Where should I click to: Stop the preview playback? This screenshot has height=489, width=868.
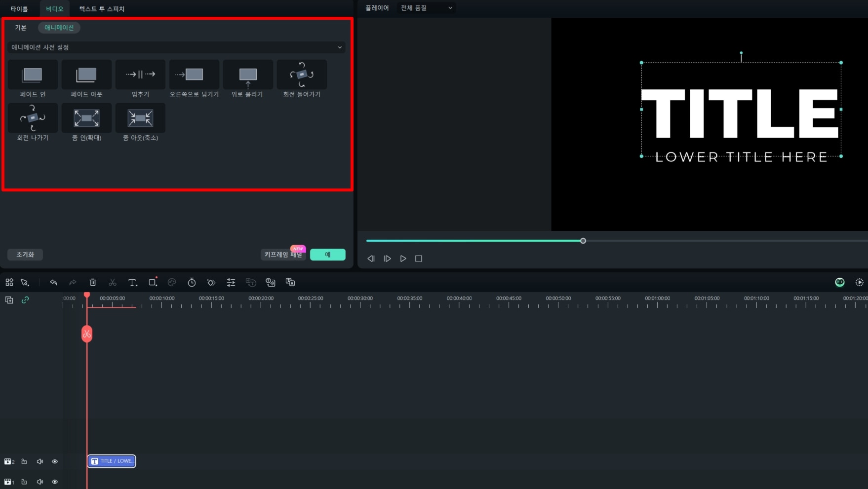point(419,259)
